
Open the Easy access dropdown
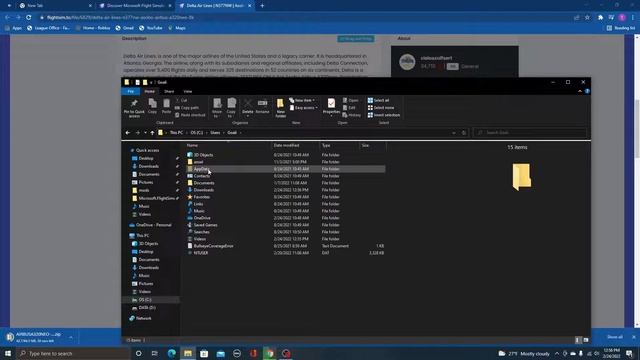click(x=303, y=108)
